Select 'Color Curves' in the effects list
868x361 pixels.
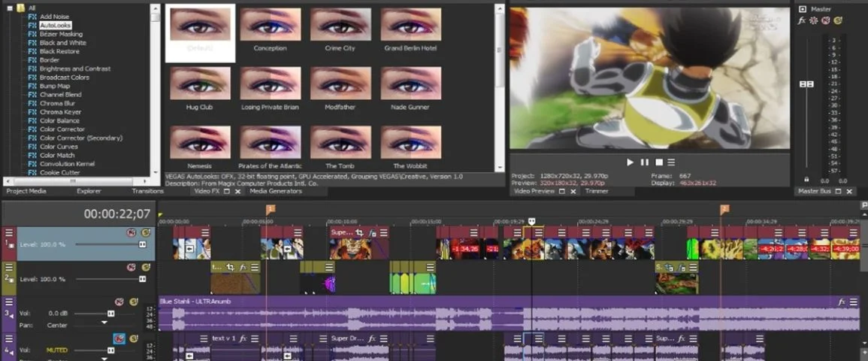click(59, 147)
